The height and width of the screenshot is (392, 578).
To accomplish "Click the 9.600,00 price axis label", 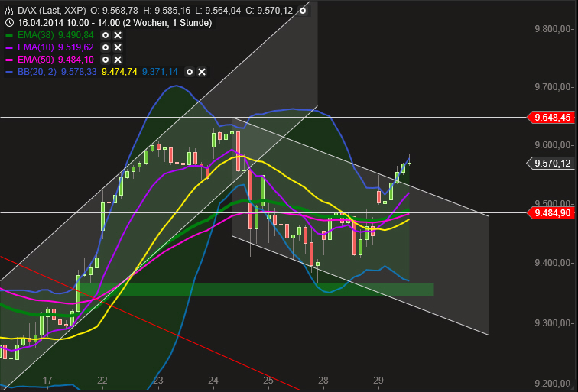I will (x=553, y=145).
